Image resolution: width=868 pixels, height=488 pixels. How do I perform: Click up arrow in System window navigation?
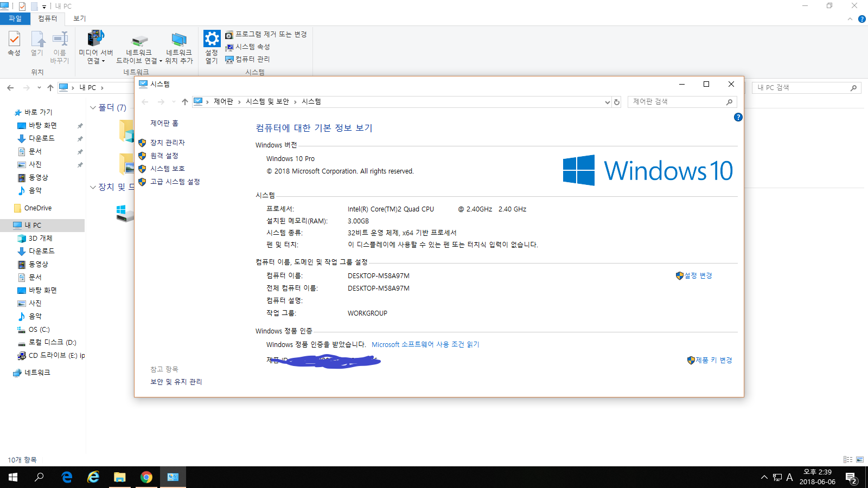click(185, 102)
